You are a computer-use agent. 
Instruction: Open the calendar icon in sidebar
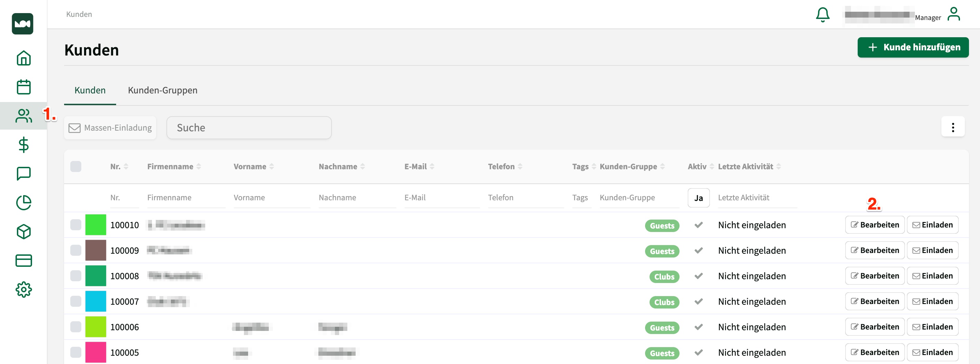pos(23,87)
